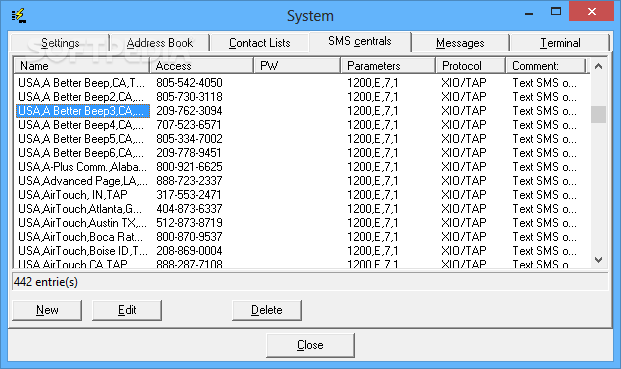Maximize the System window
Viewport: 621px width, 369px height.
[556, 12]
